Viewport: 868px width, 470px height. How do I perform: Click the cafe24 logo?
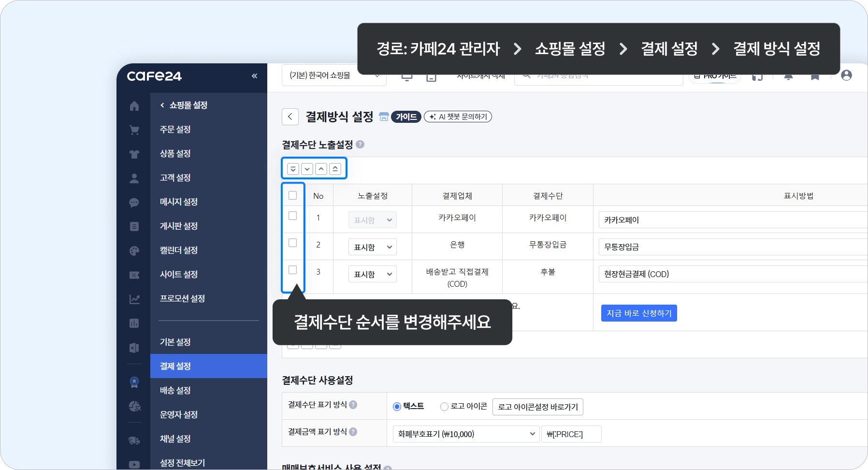[x=154, y=76]
